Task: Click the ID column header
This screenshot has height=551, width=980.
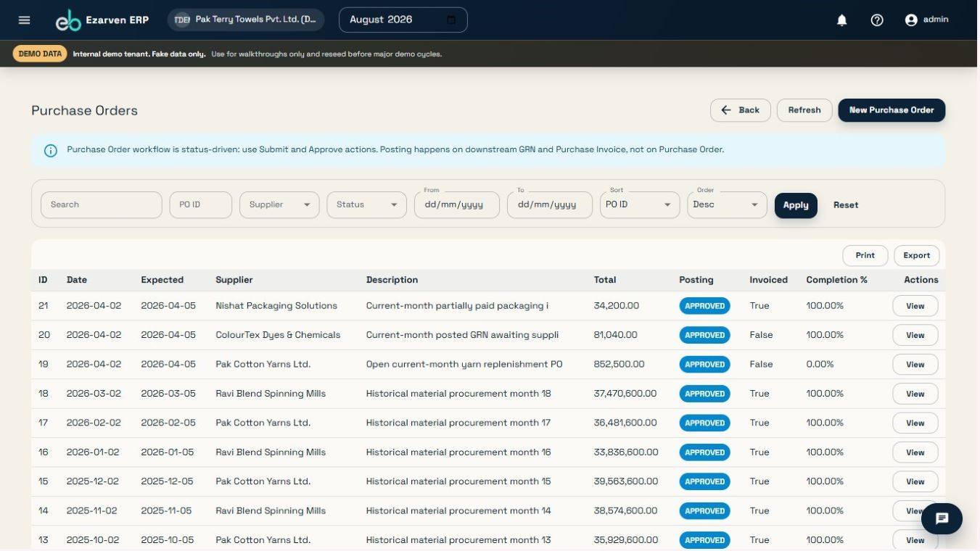Action: coord(43,280)
